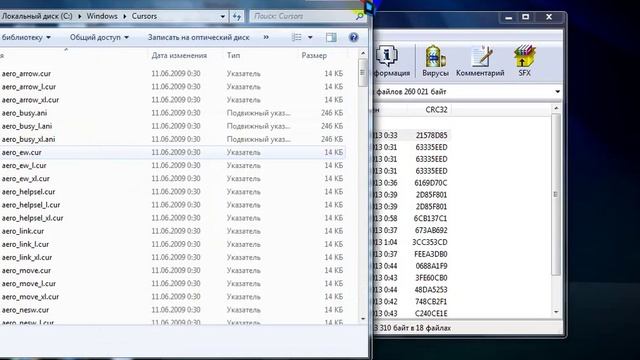Click the Explorer scrollbar down arrow

click(362, 319)
